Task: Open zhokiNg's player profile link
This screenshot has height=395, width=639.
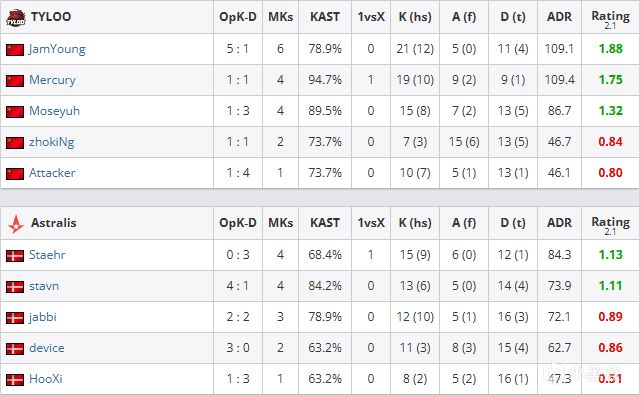Action: tap(52, 142)
